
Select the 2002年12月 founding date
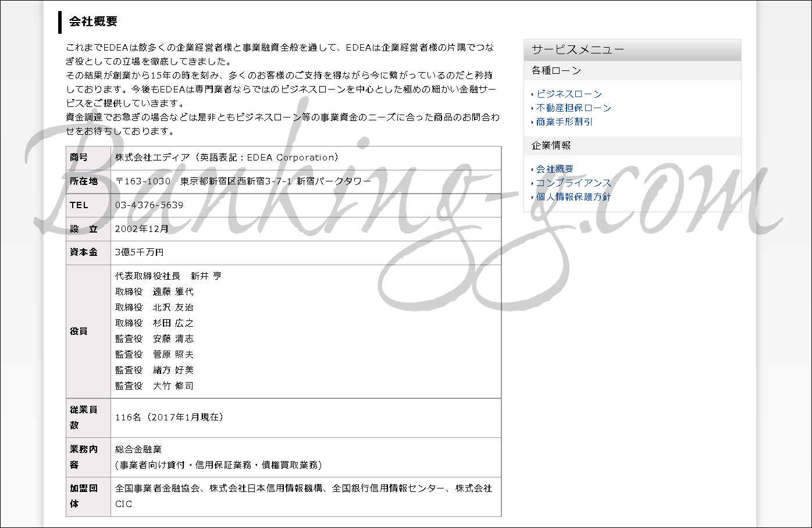pos(142,229)
